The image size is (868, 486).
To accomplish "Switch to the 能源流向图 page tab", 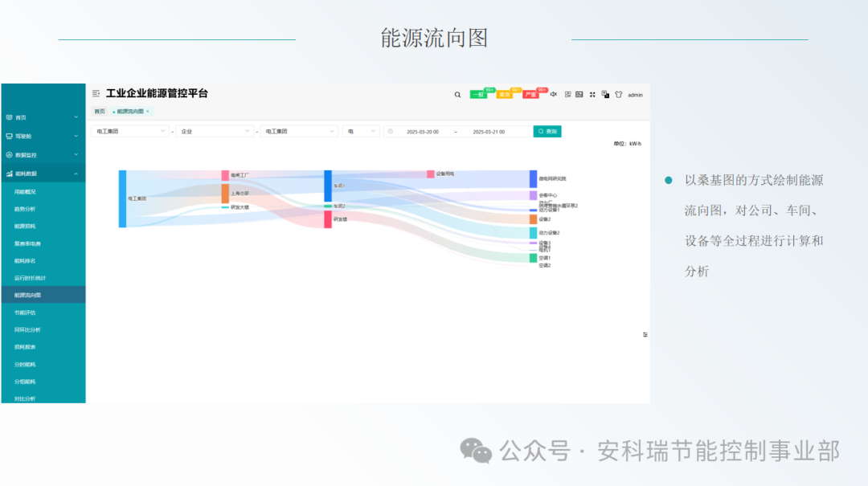I will tap(130, 112).
